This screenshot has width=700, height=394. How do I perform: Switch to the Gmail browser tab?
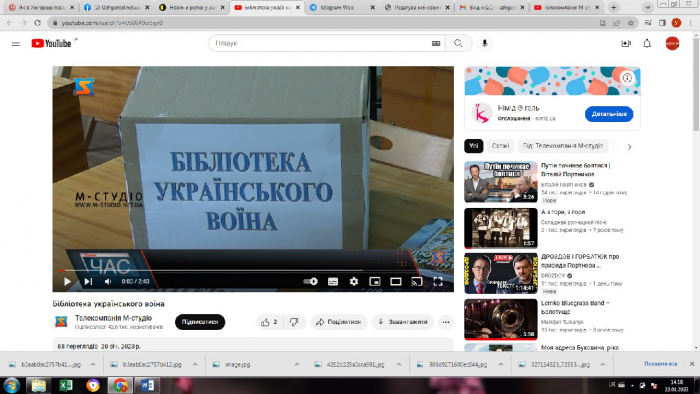[x=492, y=8]
